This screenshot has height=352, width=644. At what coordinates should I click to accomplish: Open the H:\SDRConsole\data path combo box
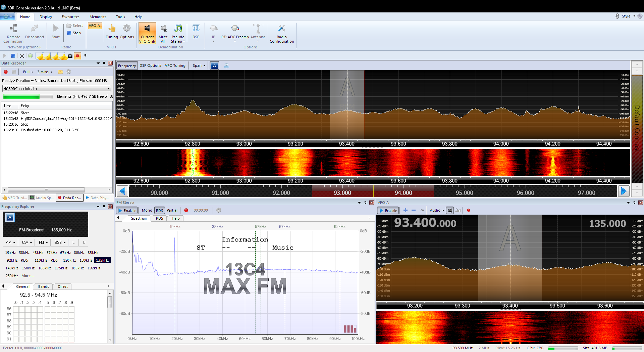tap(57, 89)
